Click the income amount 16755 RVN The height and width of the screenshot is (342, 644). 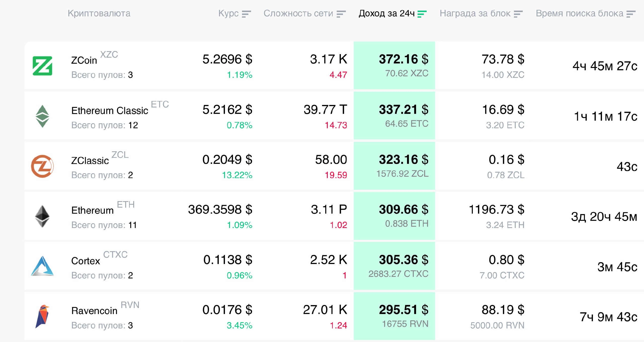click(405, 324)
